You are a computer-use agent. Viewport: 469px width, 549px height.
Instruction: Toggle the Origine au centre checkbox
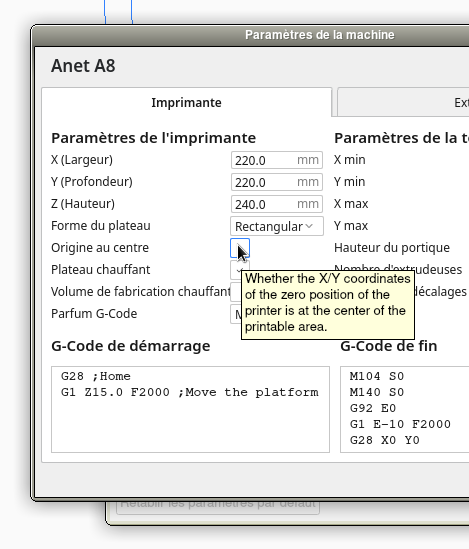240,248
